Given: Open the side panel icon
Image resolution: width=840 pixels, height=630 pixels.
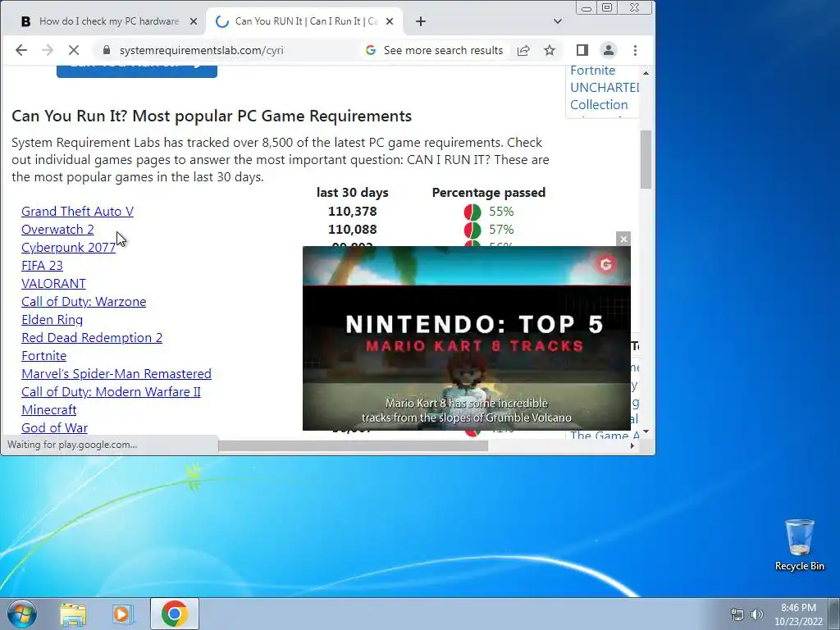Looking at the screenshot, I should coord(582,50).
